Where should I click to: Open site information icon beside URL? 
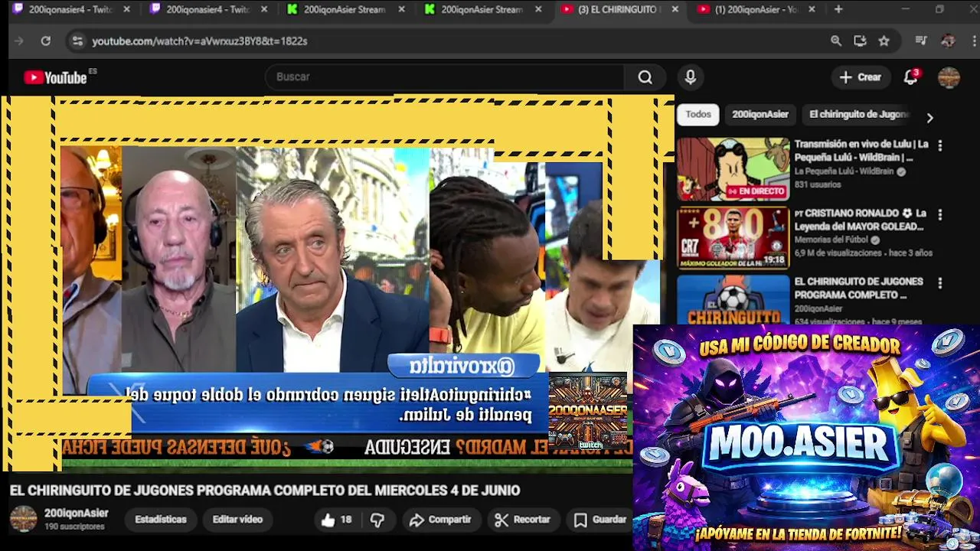point(77,41)
